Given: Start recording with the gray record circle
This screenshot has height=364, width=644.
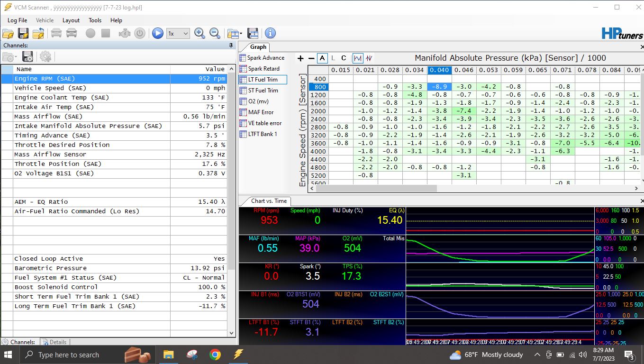Looking at the screenshot, I should [x=91, y=33].
